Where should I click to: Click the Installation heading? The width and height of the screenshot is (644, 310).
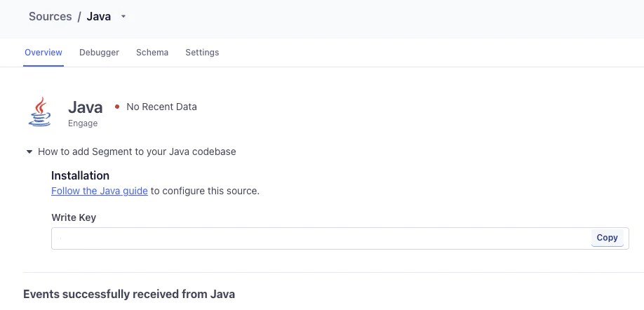tap(81, 175)
